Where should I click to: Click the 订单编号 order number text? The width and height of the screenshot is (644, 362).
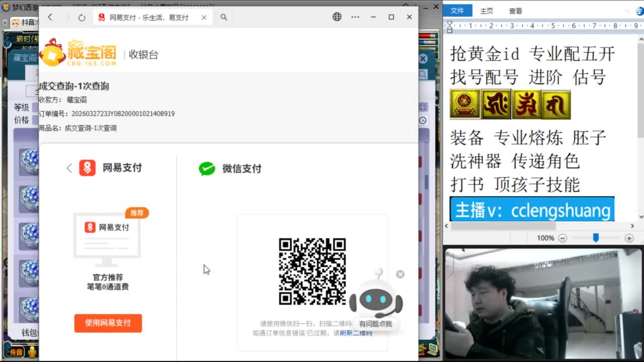click(107, 114)
